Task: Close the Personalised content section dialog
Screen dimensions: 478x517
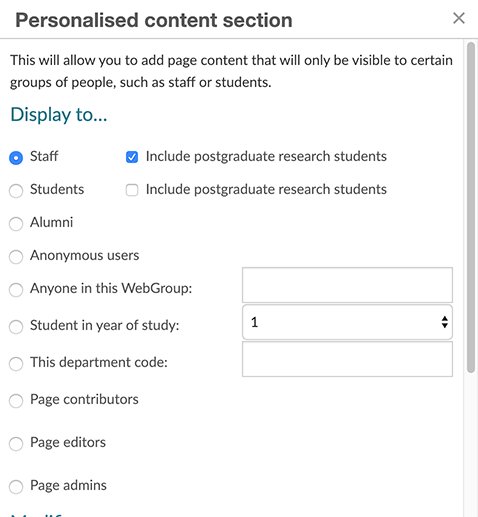Action: [x=459, y=18]
